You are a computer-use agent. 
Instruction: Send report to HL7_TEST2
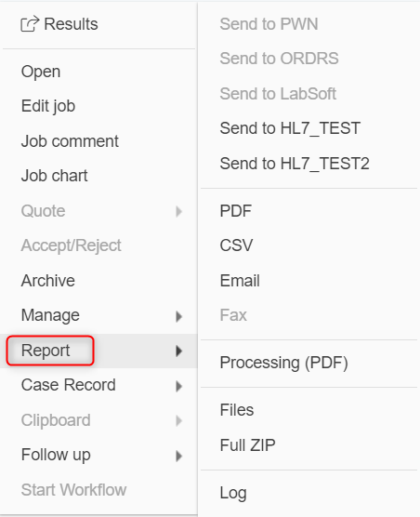[x=295, y=164]
